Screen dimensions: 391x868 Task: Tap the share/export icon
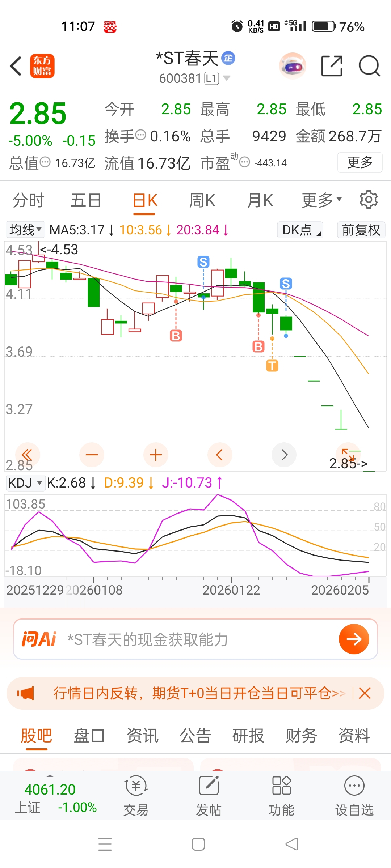coord(332,66)
